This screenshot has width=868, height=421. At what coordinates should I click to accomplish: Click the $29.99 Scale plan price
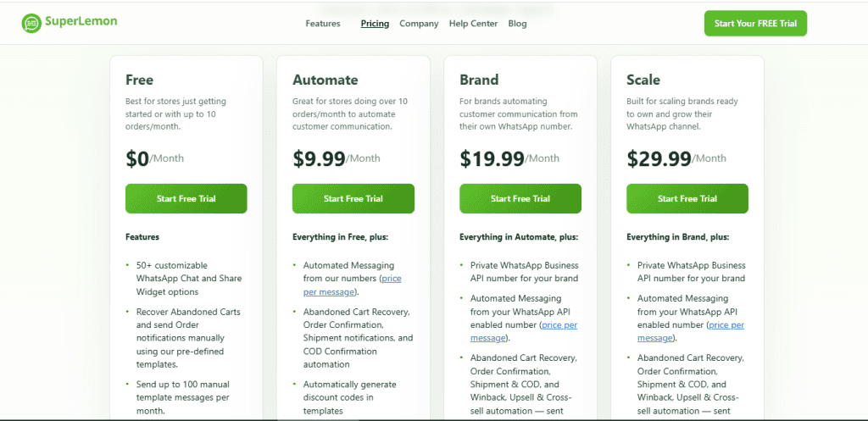[659, 158]
